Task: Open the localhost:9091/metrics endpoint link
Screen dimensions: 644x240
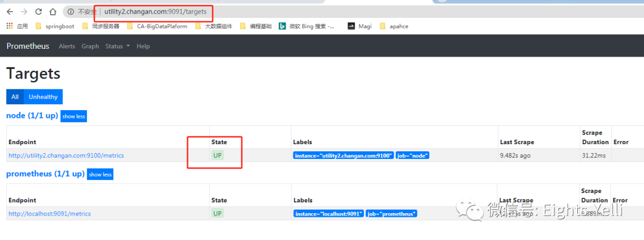Action: pos(49,214)
